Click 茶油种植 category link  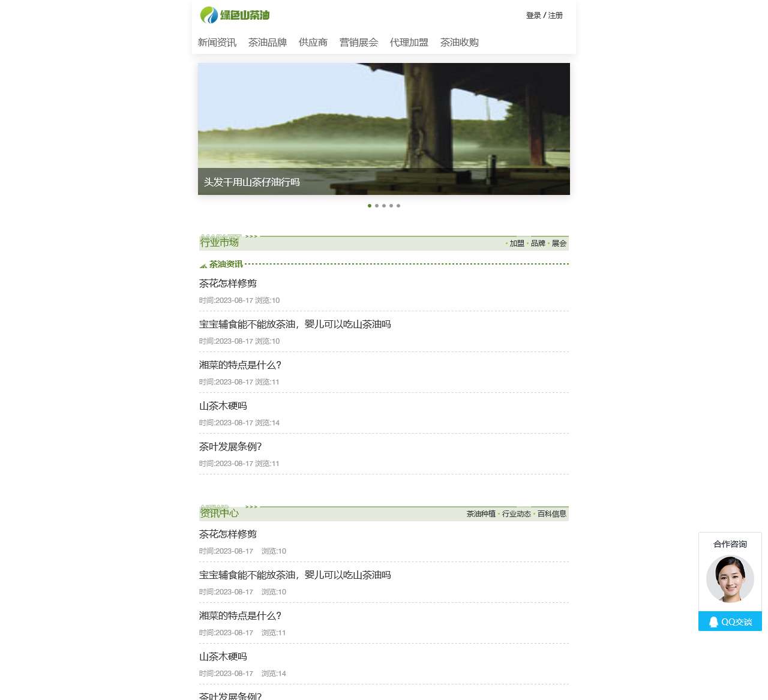tap(481, 514)
